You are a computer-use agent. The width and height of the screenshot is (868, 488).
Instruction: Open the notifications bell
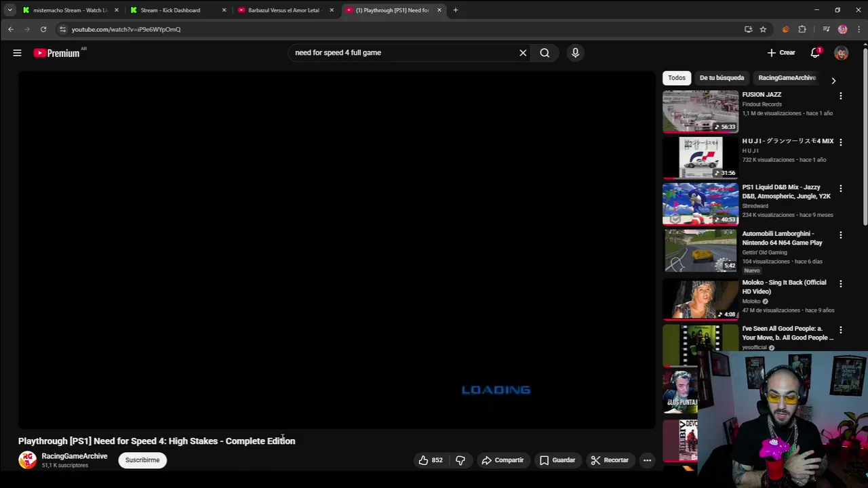(815, 53)
